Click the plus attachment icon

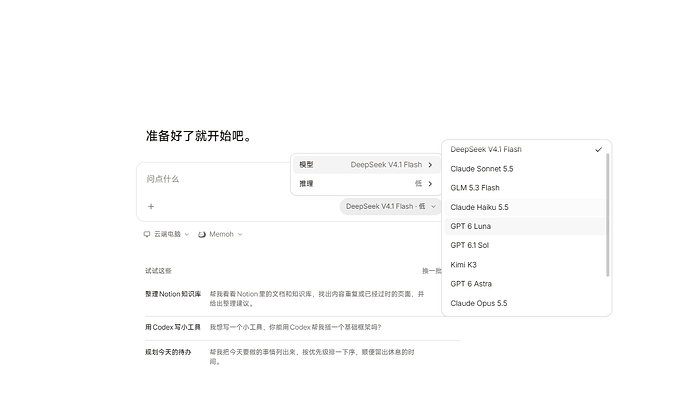[x=151, y=206]
